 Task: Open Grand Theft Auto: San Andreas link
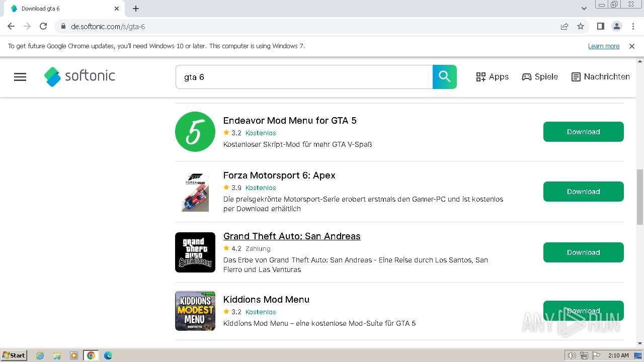coord(292,236)
